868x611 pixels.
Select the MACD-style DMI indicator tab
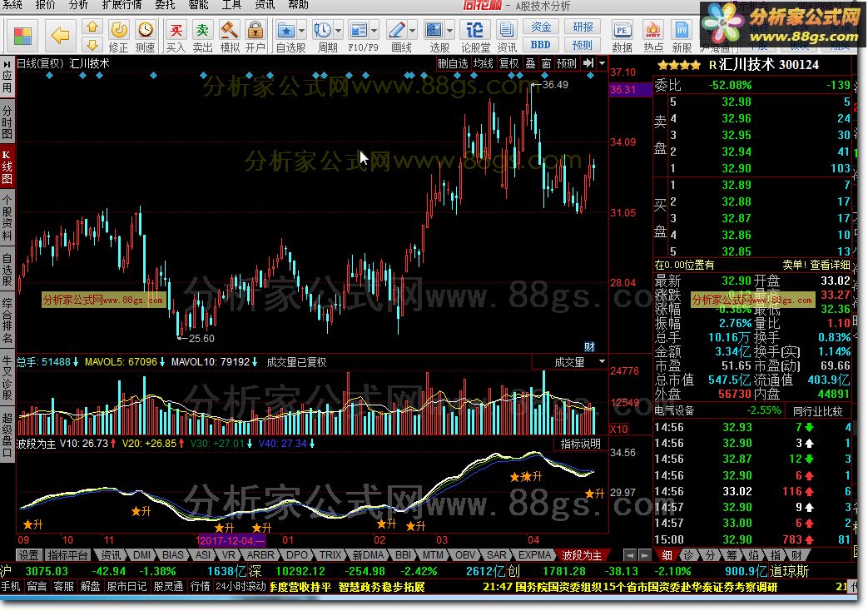pyautogui.click(x=141, y=555)
